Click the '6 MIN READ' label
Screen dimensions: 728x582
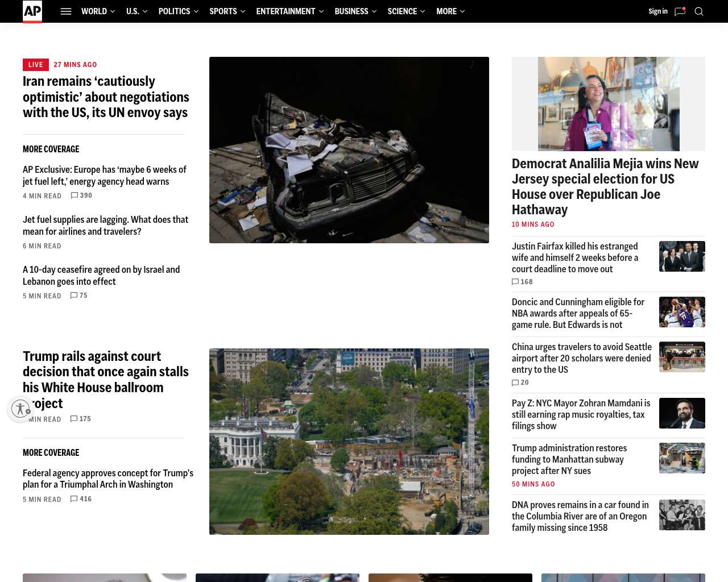(42, 246)
